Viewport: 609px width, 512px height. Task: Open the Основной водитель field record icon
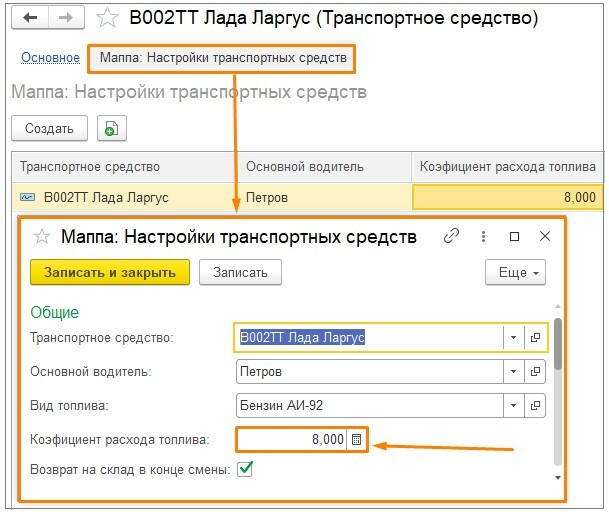click(535, 371)
